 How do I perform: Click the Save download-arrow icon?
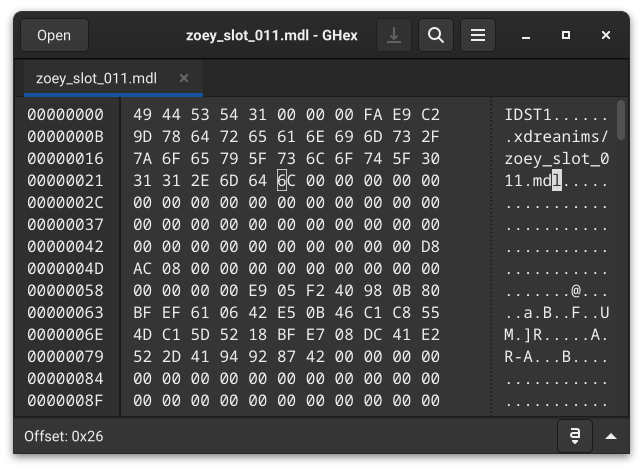pos(394,36)
